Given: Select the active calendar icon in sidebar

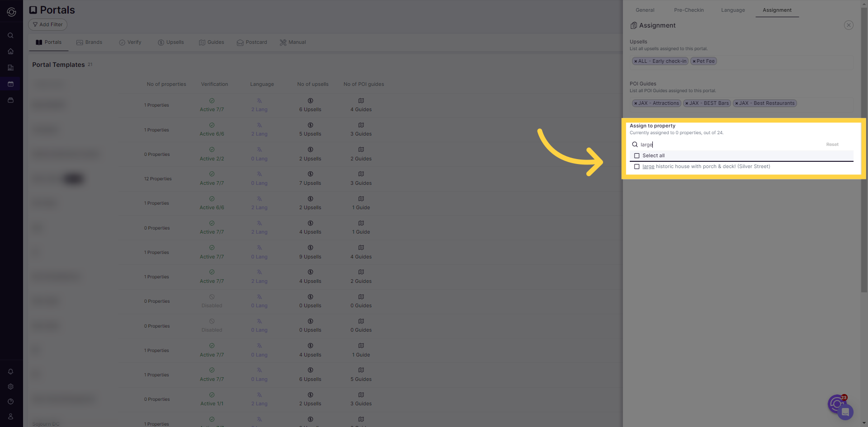Looking at the screenshot, I should (x=11, y=84).
